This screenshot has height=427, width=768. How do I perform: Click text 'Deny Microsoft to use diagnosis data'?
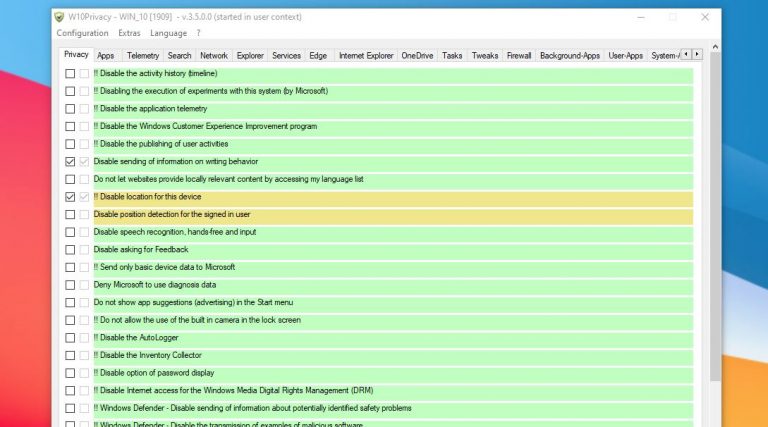tap(155, 285)
